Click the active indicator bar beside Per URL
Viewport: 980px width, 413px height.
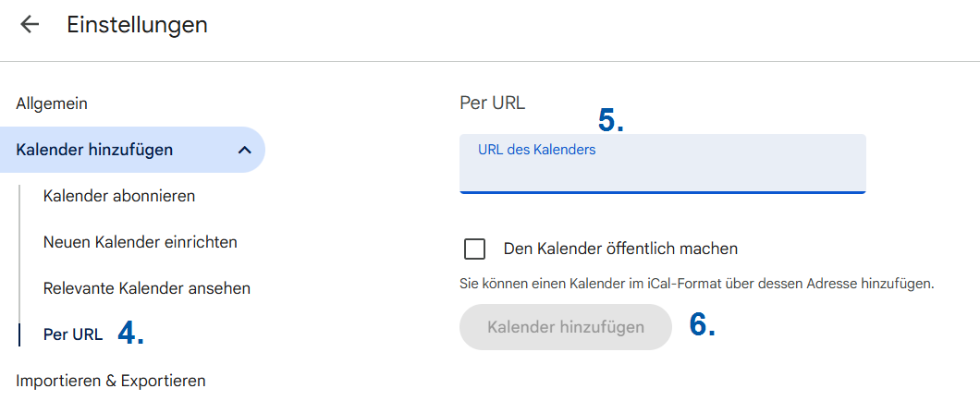click(19, 334)
